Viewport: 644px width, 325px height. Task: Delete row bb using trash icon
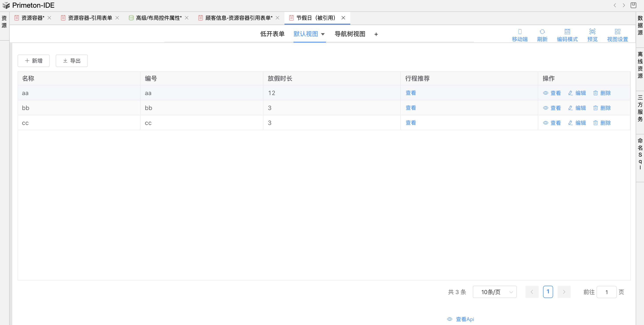595,108
